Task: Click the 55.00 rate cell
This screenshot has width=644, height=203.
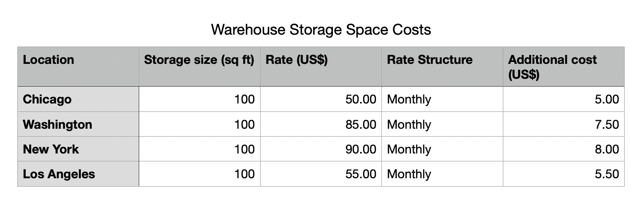Action: (x=321, y=174)
